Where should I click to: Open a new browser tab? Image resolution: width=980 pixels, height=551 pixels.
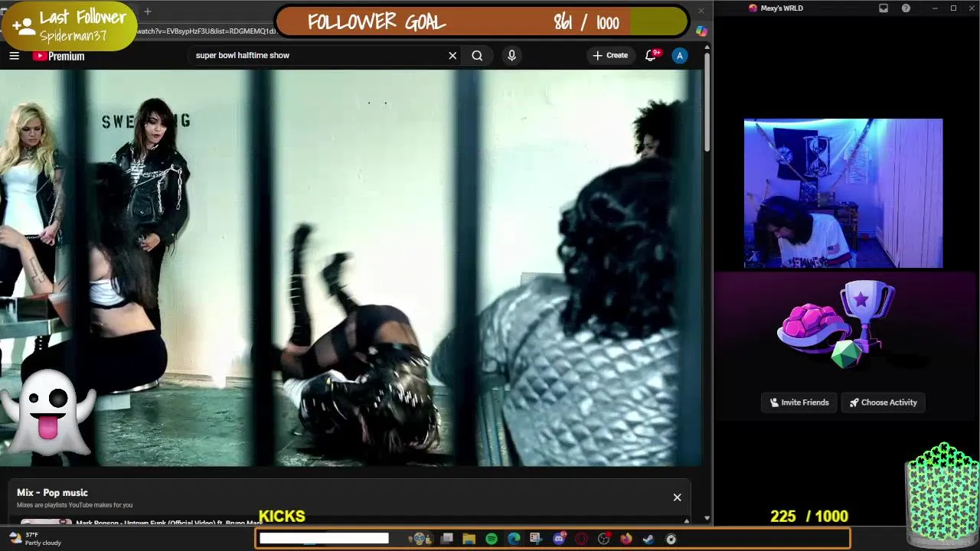click(148, 11)
